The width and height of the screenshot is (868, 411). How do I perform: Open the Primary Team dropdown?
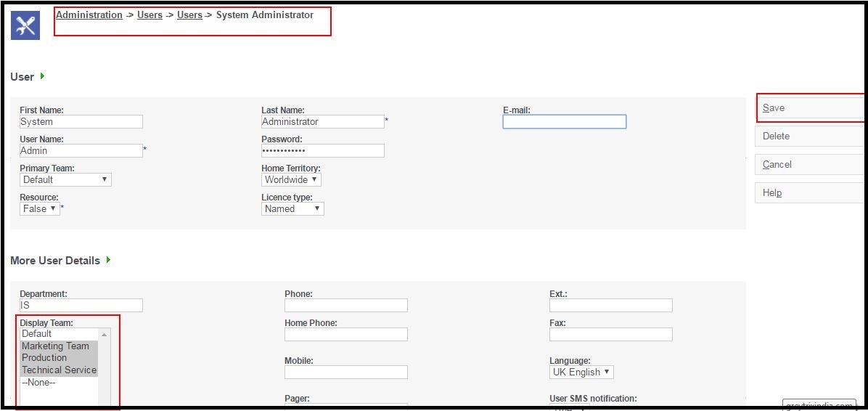pyautogui.click(x=65, y=179)
